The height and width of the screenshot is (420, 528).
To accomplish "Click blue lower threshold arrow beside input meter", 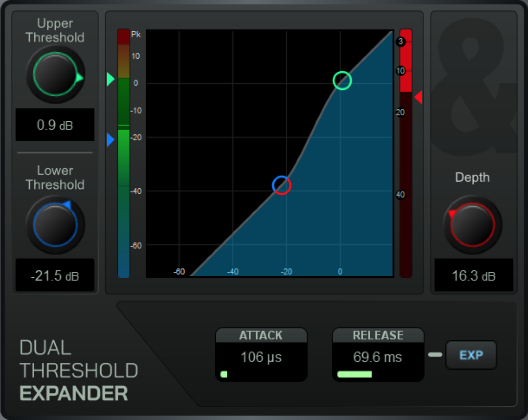I will [110, 141].
